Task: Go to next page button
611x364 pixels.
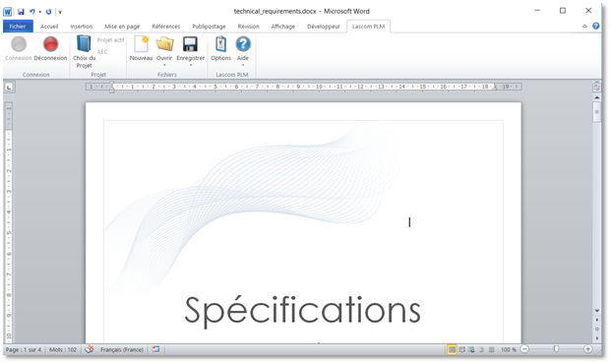Action: point(596,337)
